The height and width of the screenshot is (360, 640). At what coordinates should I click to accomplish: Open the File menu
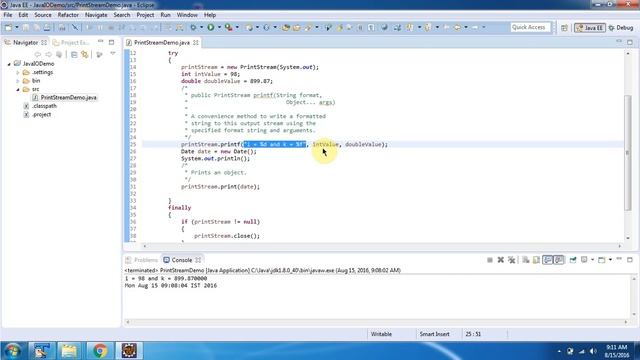(x=8, y=15)
